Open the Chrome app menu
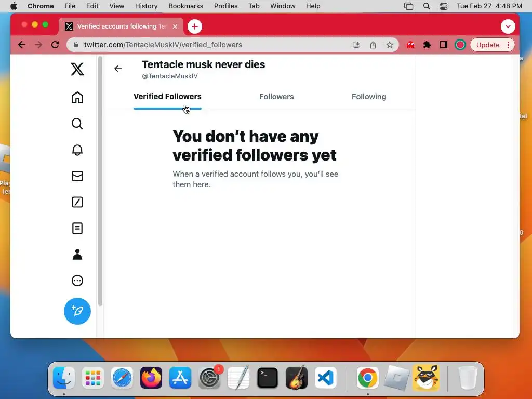Image resolution: width=532 pixels, height=399 pixels. pos(41,6)
